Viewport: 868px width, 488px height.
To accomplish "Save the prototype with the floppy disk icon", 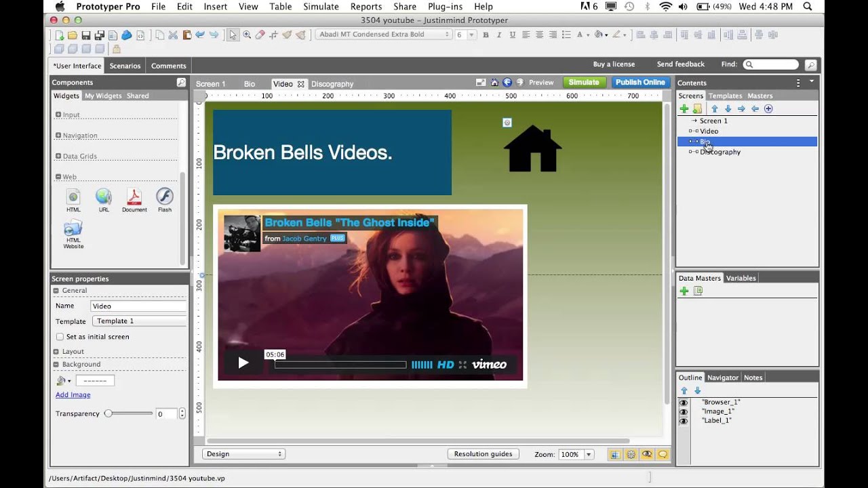I will coord(86,35).
